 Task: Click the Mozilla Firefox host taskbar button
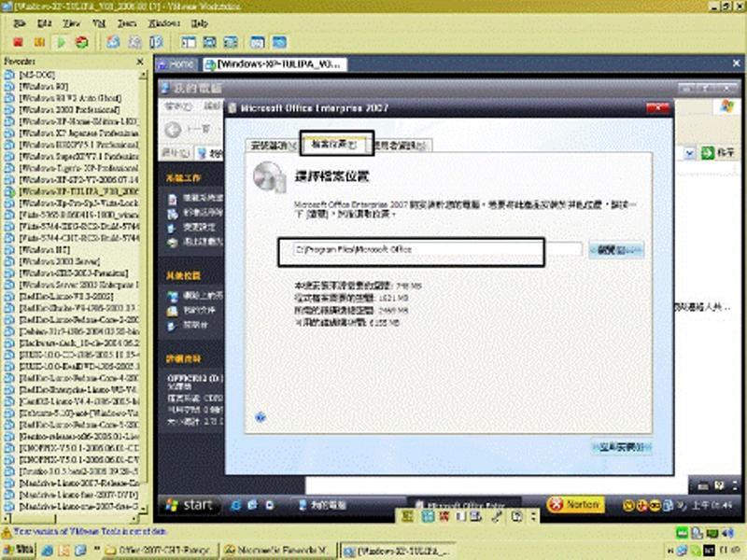[278, 551]
